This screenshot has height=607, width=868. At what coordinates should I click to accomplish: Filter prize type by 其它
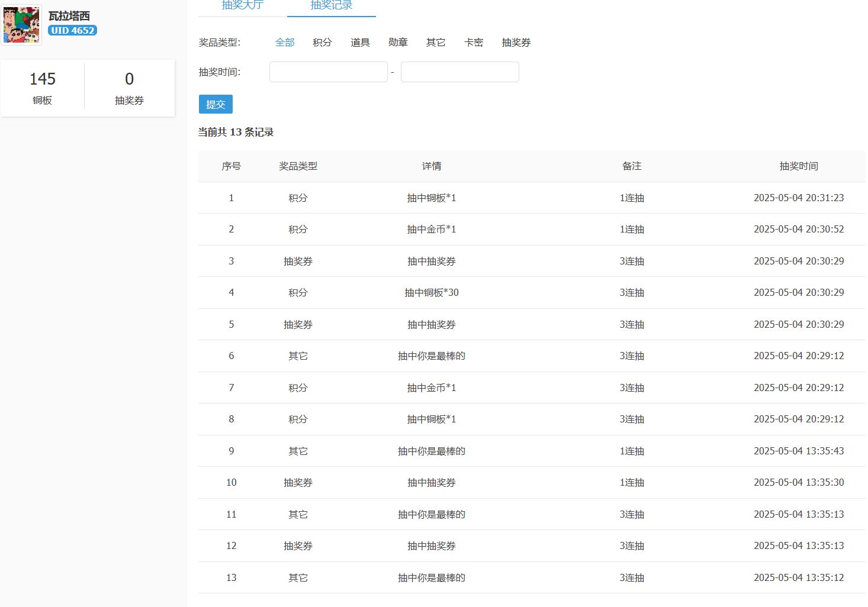click(436, 43)
